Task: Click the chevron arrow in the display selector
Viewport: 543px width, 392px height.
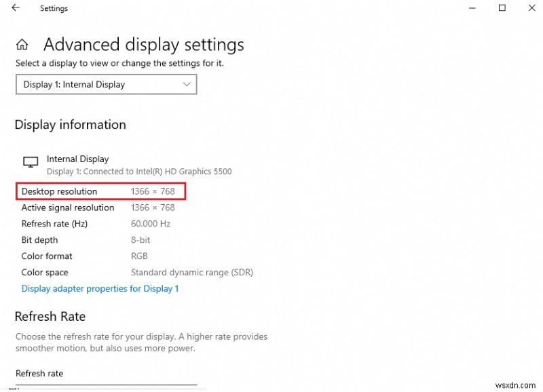Action: [x=187, y=84]
